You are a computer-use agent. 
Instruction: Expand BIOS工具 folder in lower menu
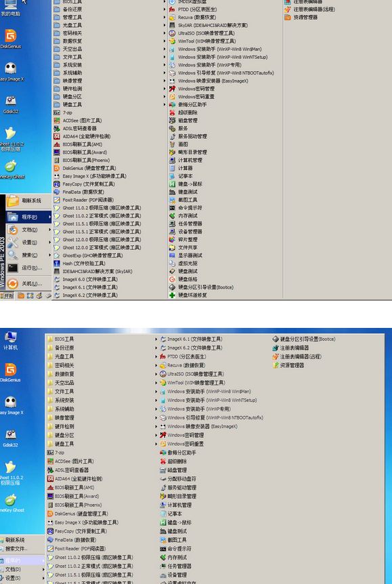[103, 339]
